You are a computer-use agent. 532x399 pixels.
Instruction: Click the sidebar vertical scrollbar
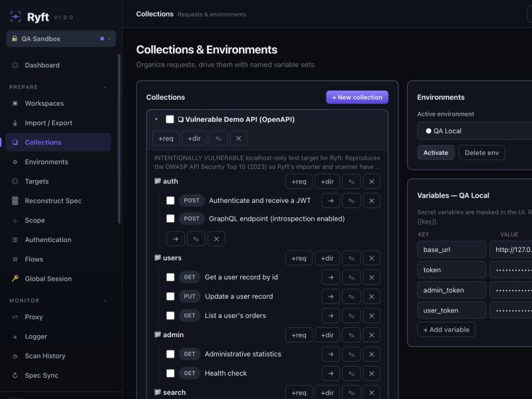click(119, 138)
